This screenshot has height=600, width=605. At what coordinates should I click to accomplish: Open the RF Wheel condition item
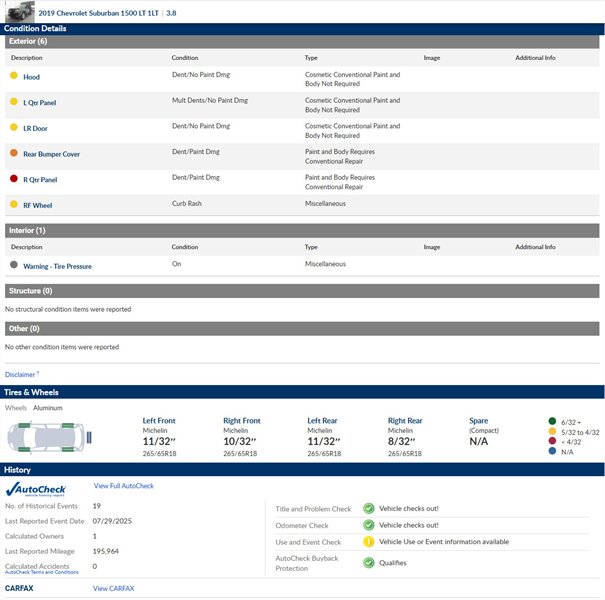coord(37,205)
